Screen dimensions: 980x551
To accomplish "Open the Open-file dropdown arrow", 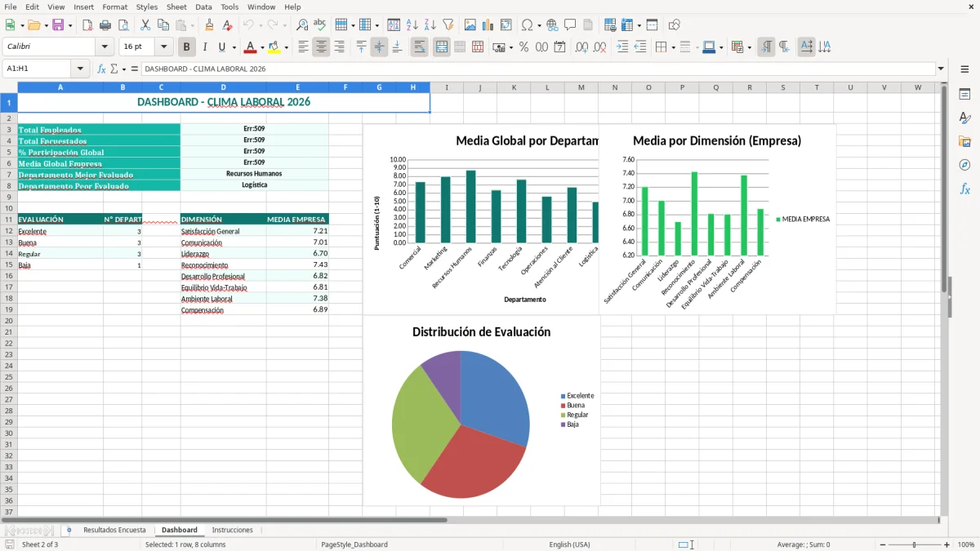I will (45, 25).
